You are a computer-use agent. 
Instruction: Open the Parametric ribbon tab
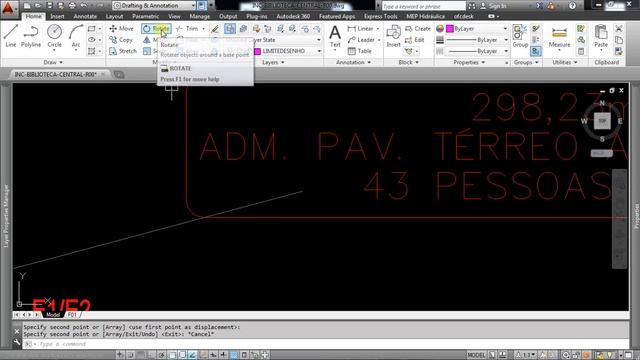(x=145, y=16)
